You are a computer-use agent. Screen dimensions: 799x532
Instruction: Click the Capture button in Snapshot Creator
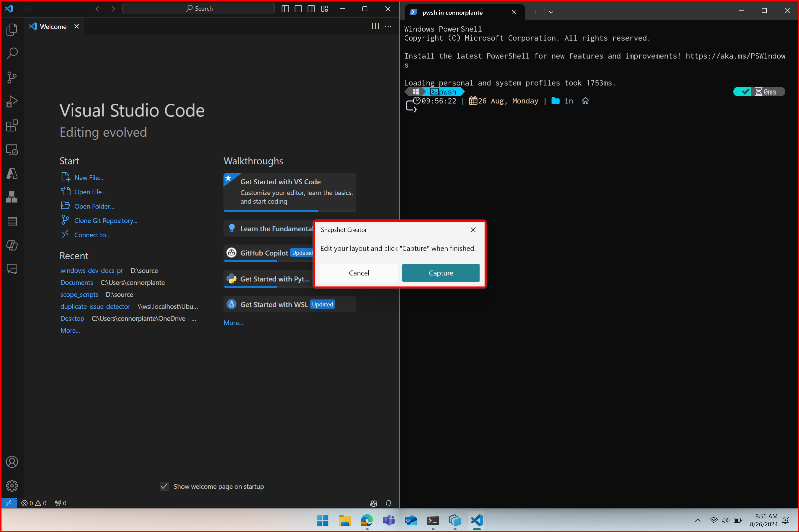(441, 272)
